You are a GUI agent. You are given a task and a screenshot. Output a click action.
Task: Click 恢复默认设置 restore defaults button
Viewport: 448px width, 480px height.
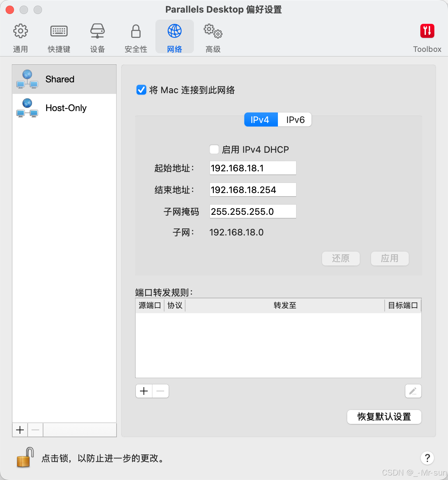pyautogui.click(x=384, y=417)
